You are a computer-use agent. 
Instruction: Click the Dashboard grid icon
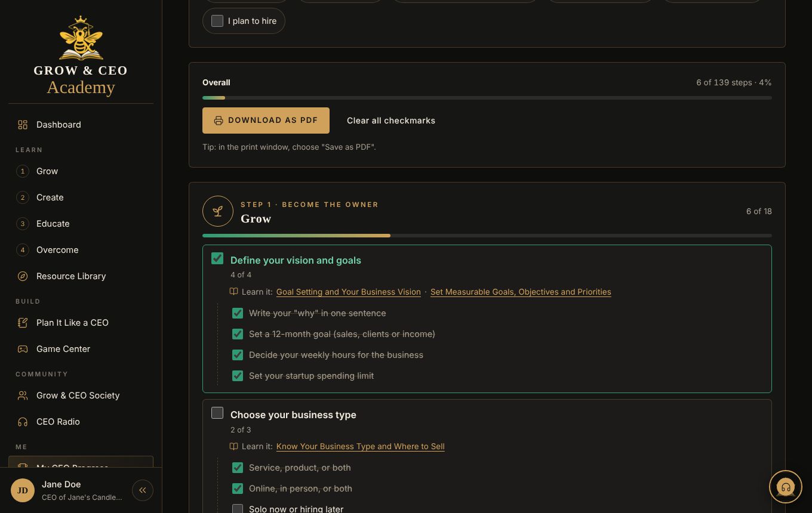23,125
